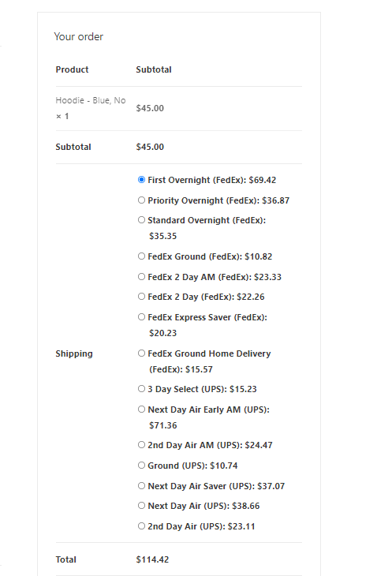Click the Shipping row label
392x576 pixels.
coord(74,353)
